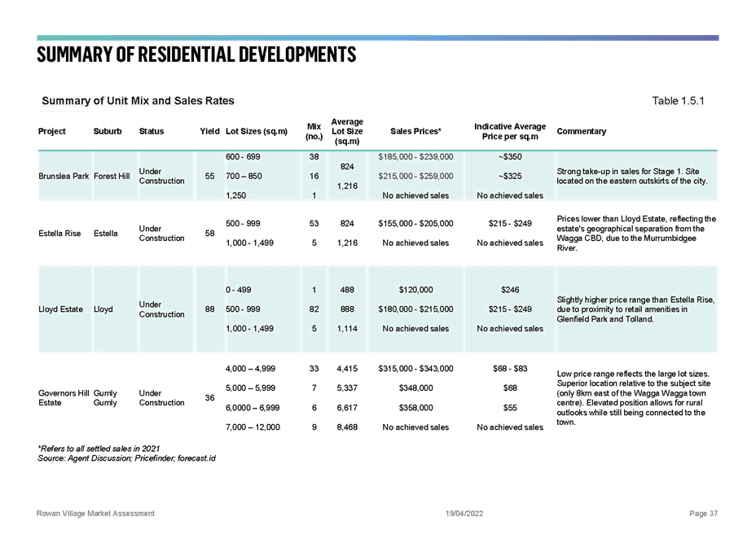
Task: Select the "$358,000" sales price
Action: (x=415, y=408)
